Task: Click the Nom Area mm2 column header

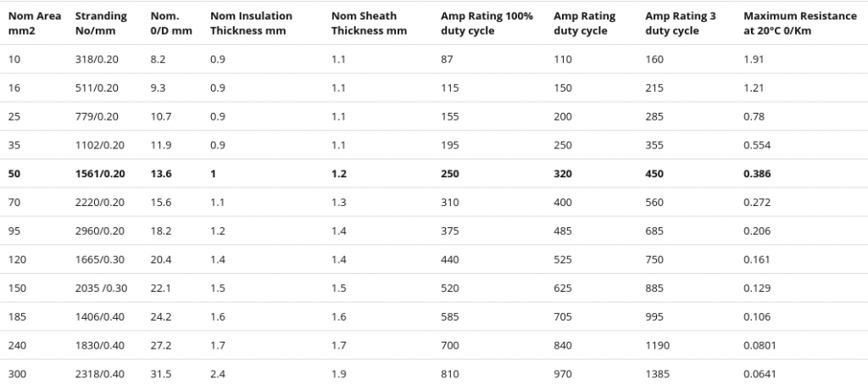Action: click(34, 23)
